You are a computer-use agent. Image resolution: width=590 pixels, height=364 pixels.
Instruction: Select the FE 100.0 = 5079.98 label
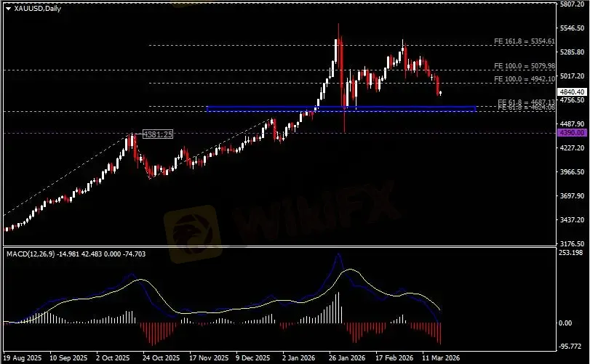pos(524,66)
